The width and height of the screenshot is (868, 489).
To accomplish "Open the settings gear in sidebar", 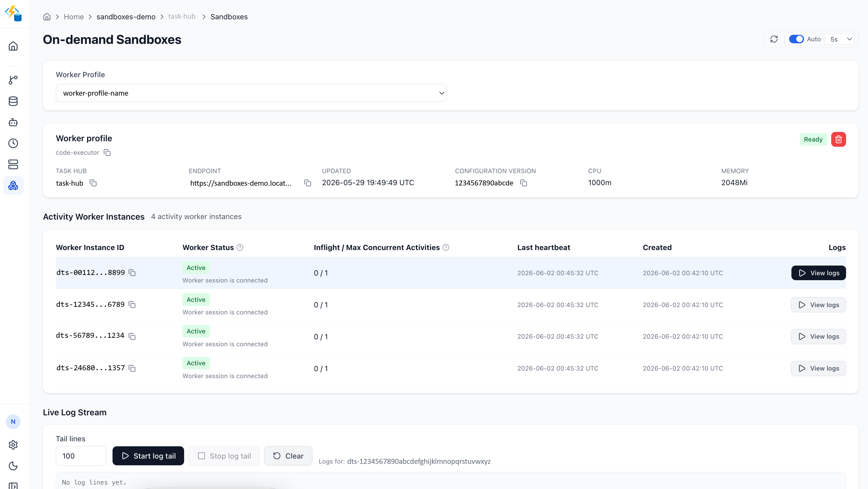I will click(x=13, y=445).
